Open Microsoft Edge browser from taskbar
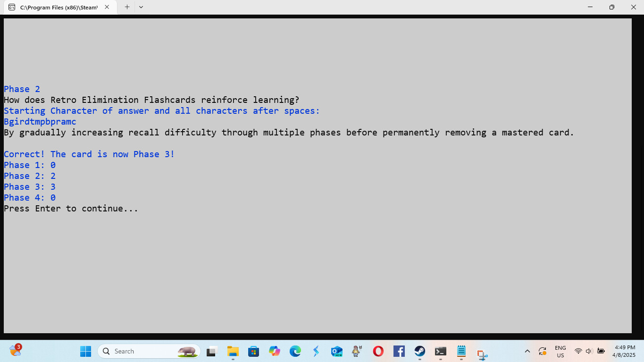This screenshot has width=644, height=362. point(295,351)
